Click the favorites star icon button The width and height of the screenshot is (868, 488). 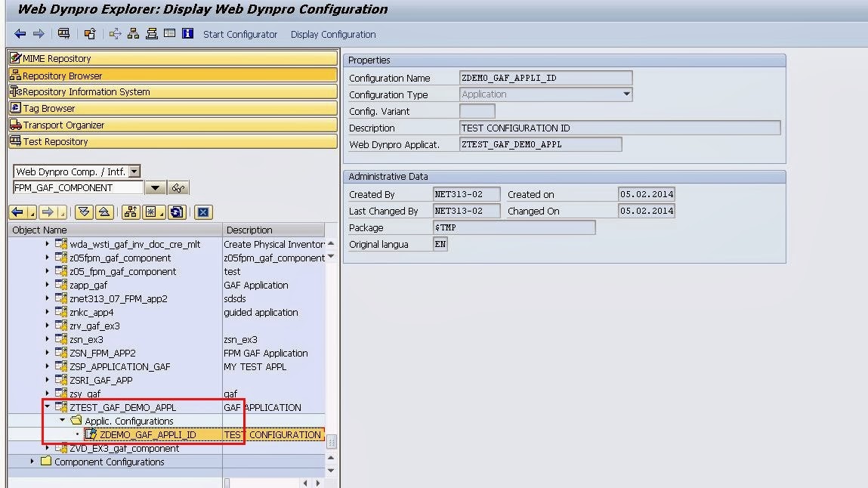point(150,212)
